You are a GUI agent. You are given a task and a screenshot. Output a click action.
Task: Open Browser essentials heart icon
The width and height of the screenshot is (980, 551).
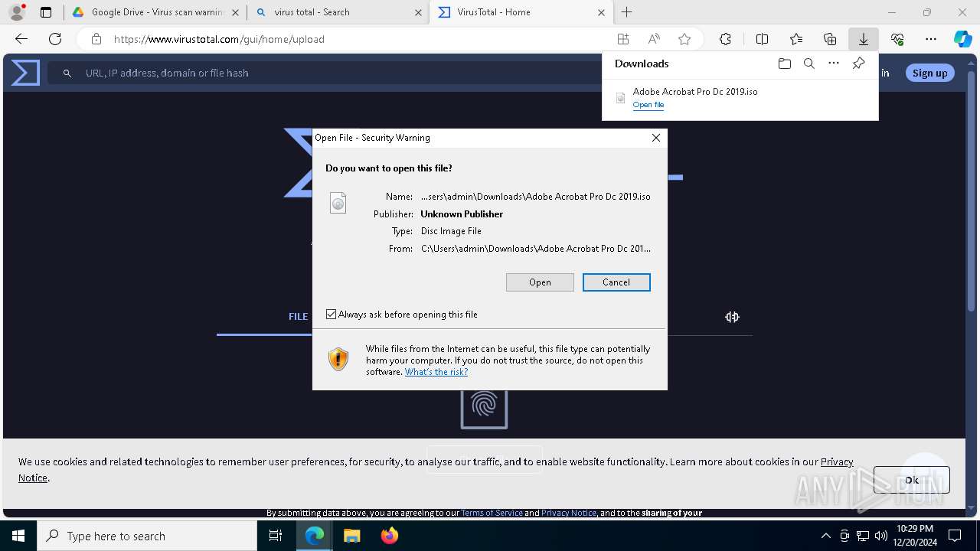coord(897,39)
